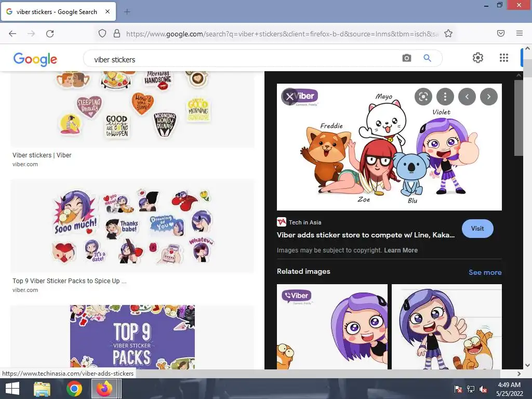The width and height of the screenshot is (532, 399).
Task: Open the related image with the Viber logo
Action: pyautogui.click(x=332, y=327)
